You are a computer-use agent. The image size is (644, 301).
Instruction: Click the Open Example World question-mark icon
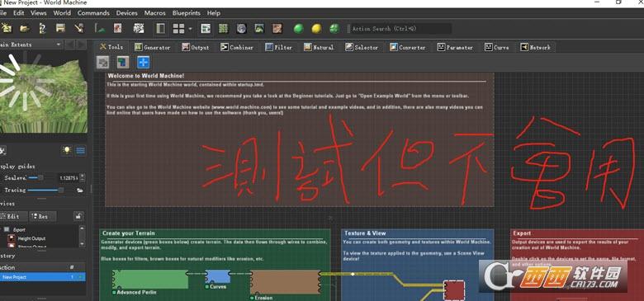[42, 28]
